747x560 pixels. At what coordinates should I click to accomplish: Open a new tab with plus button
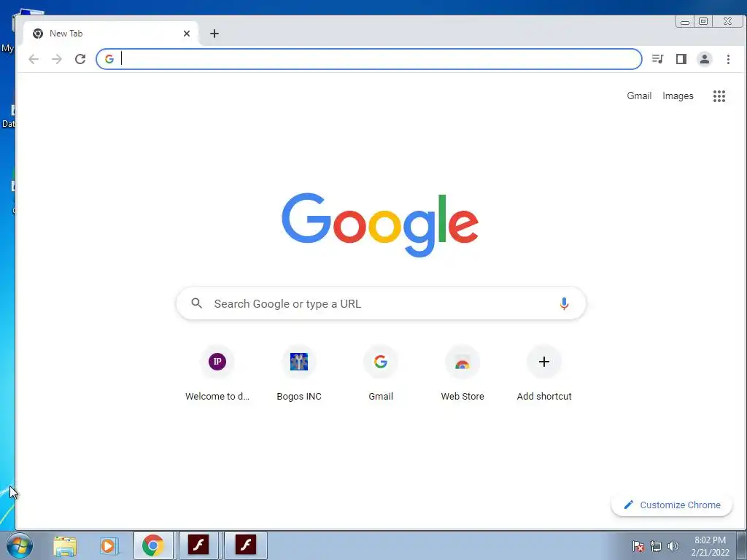[x=214, y=34]
